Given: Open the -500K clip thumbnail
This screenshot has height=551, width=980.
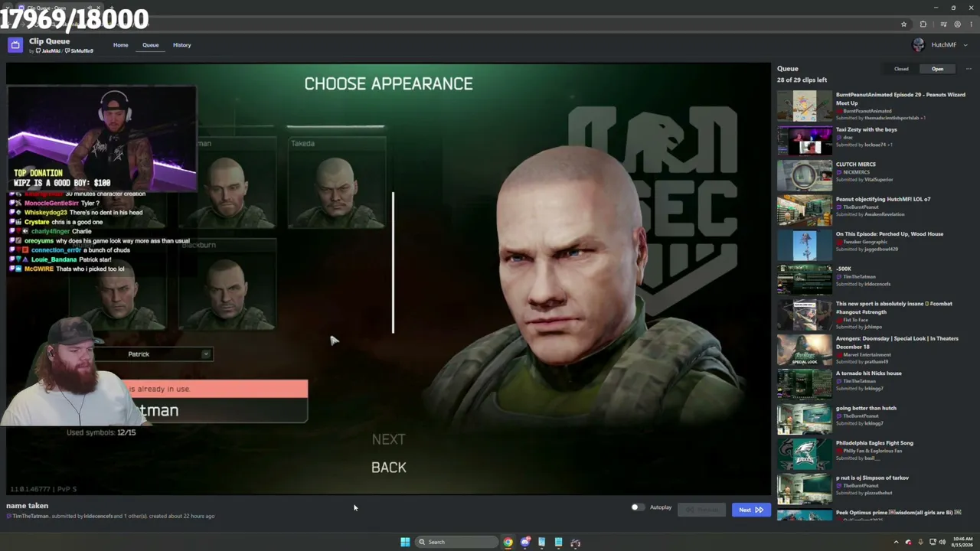Looking at the screenshot, I should point(805,280).
